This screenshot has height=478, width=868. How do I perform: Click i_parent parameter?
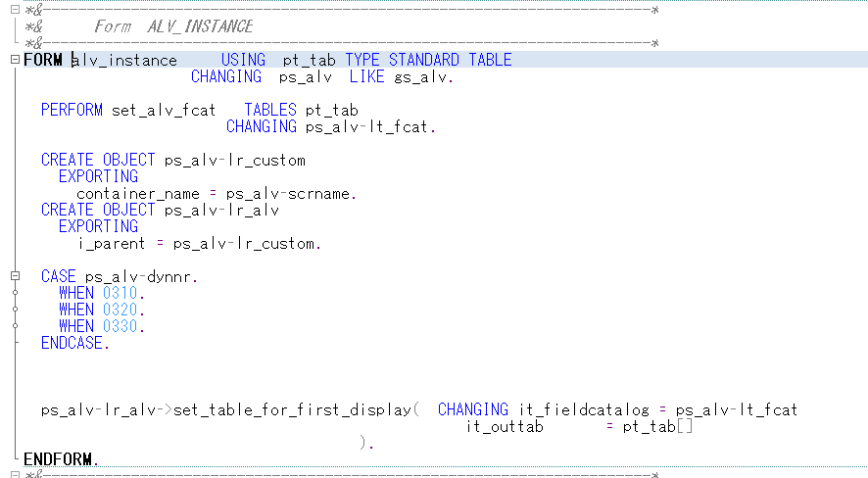coord(112,244)
